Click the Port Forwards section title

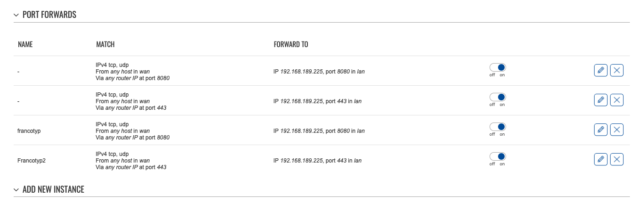[x=49, y=15]
